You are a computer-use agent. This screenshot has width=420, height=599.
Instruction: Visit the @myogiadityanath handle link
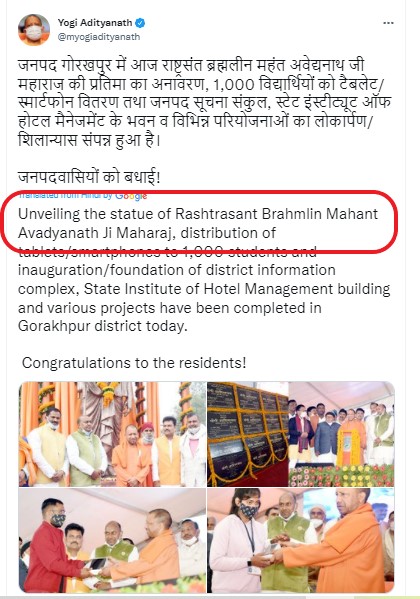click(x=99, y=37)
